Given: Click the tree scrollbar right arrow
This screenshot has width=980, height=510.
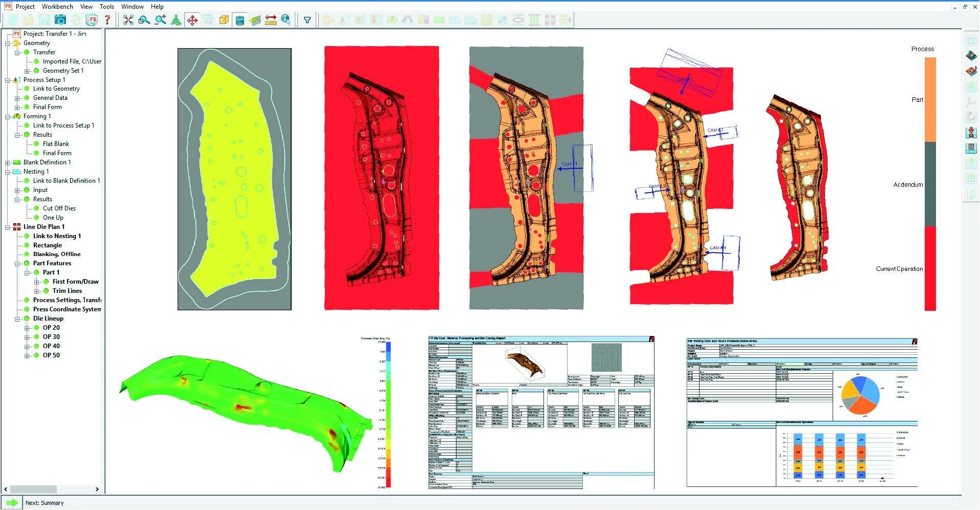Looking at the screenshot, I should point(97,490).
